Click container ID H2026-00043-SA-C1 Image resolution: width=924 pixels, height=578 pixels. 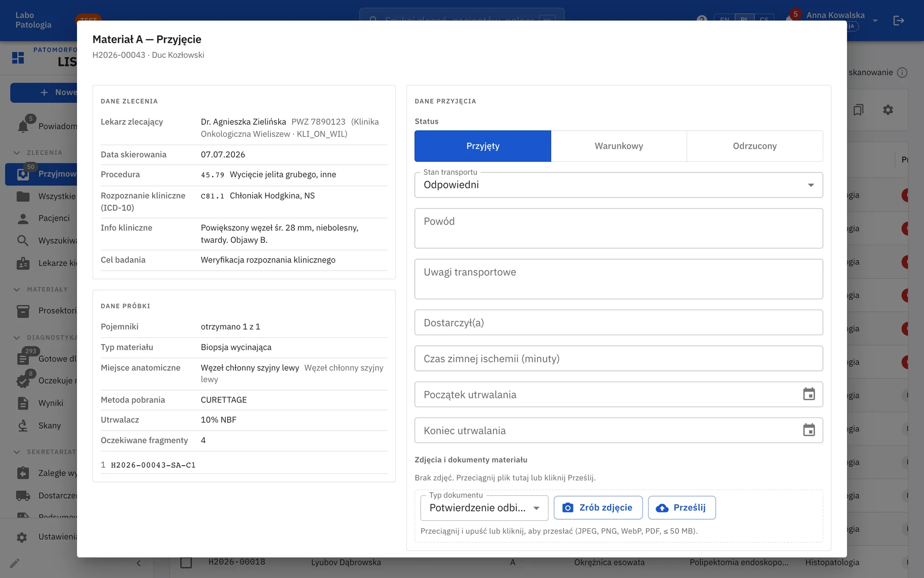click(x=153, y=465)
